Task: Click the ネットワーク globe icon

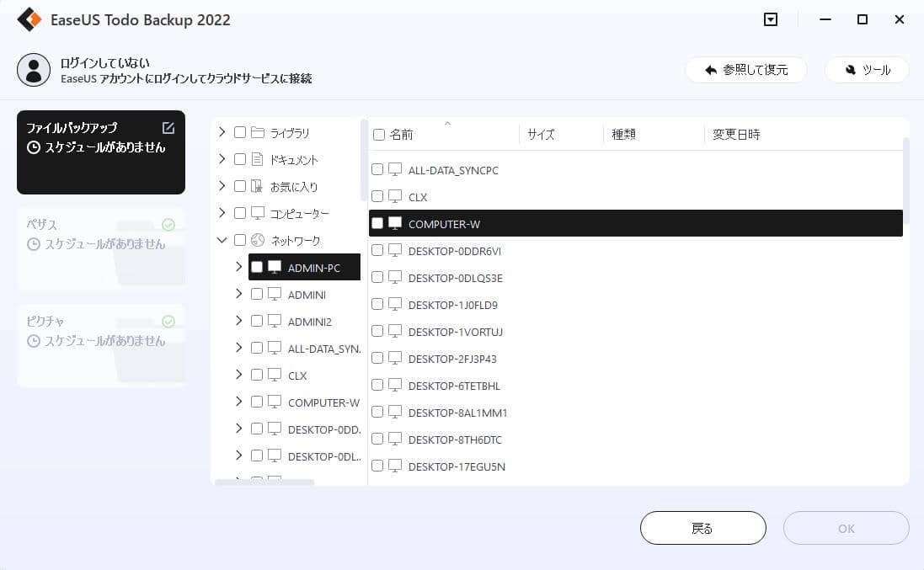Action: [258, 240]
